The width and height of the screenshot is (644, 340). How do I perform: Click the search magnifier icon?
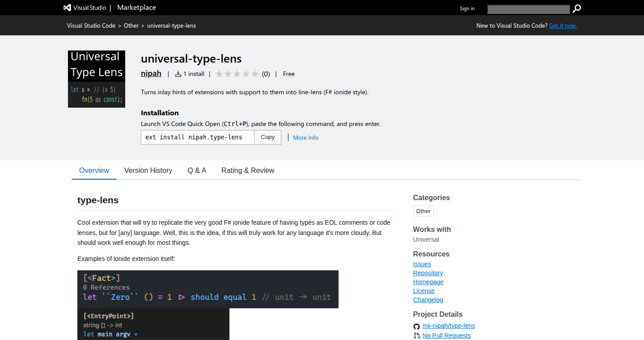[577, 8]
